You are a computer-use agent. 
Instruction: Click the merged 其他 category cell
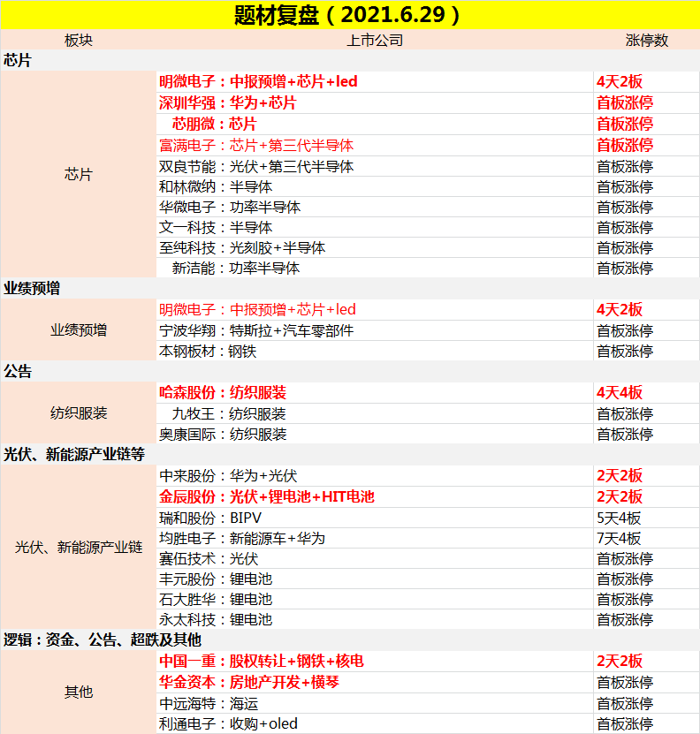coord(79,692)
